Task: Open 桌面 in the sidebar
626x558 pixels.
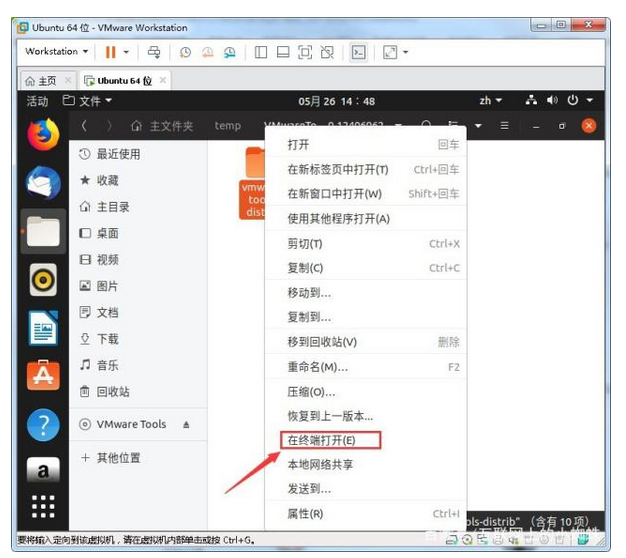Action: coord(138,233)
